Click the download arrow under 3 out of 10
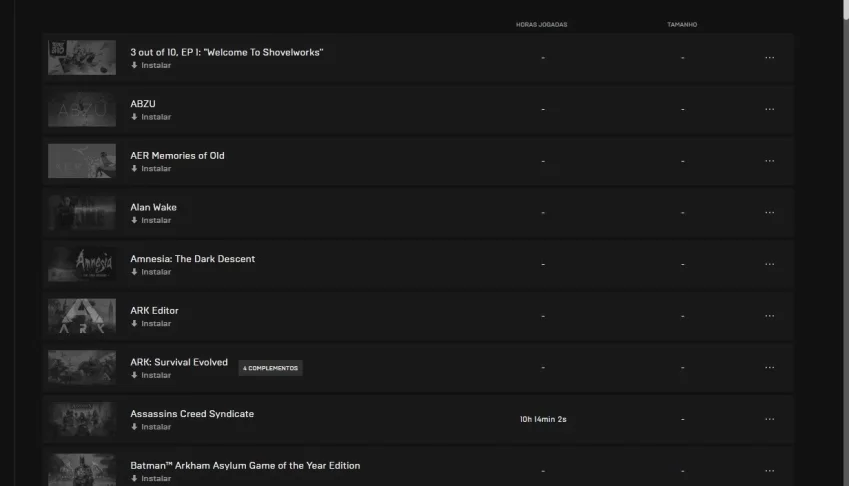Viewport: 849px width, 486px height. 134,65
